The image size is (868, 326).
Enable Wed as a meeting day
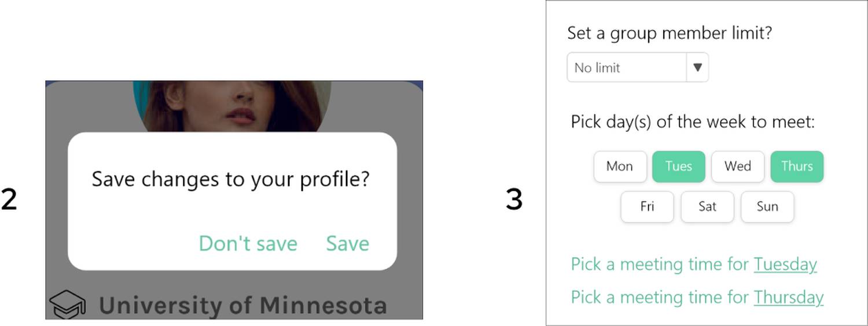(738, 166)
